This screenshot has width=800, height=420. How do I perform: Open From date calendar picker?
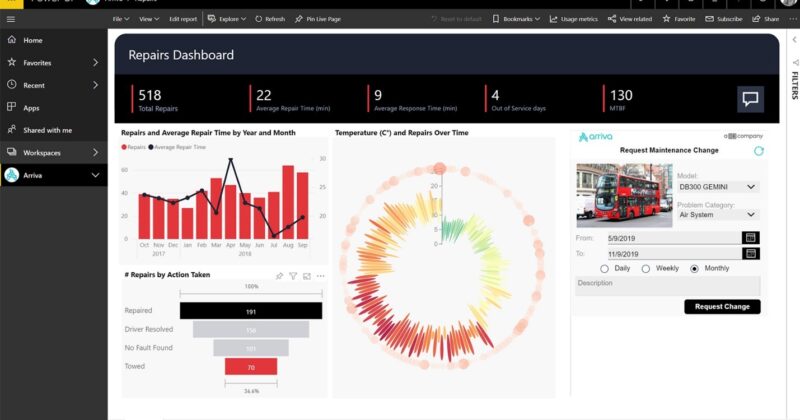click(751, 238)
